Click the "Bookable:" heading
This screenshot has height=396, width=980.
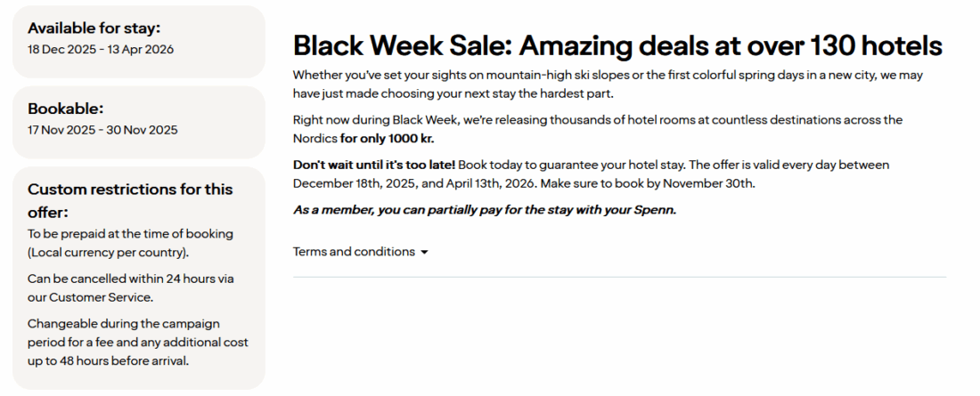click(66, 109)
